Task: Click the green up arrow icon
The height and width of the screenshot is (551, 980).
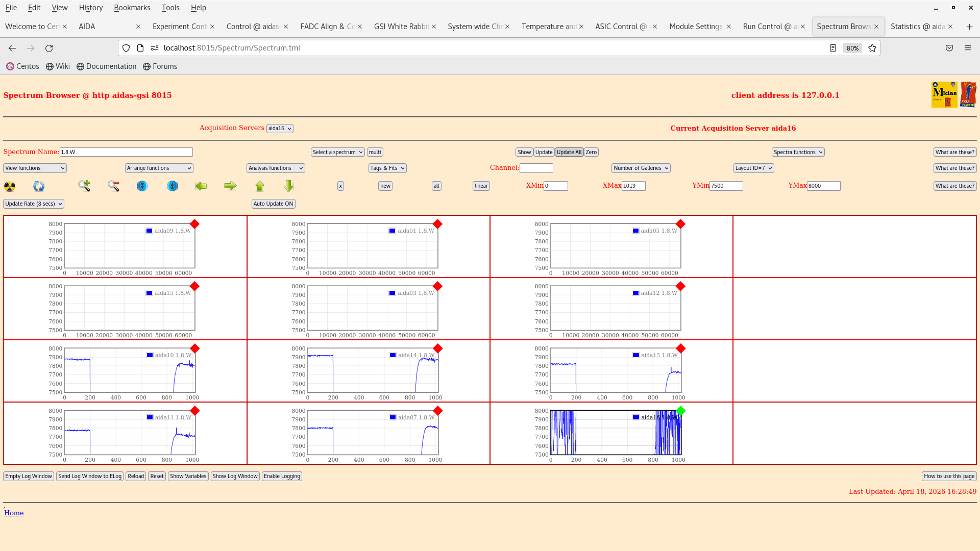Action: 260,186
